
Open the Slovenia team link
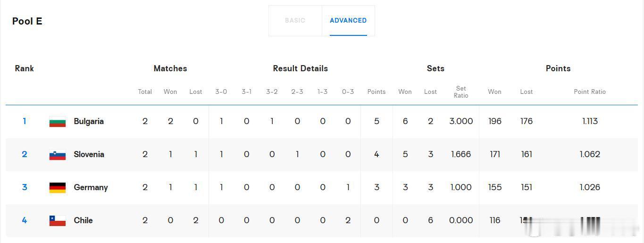pyautogui.click(x=89, y=154)
